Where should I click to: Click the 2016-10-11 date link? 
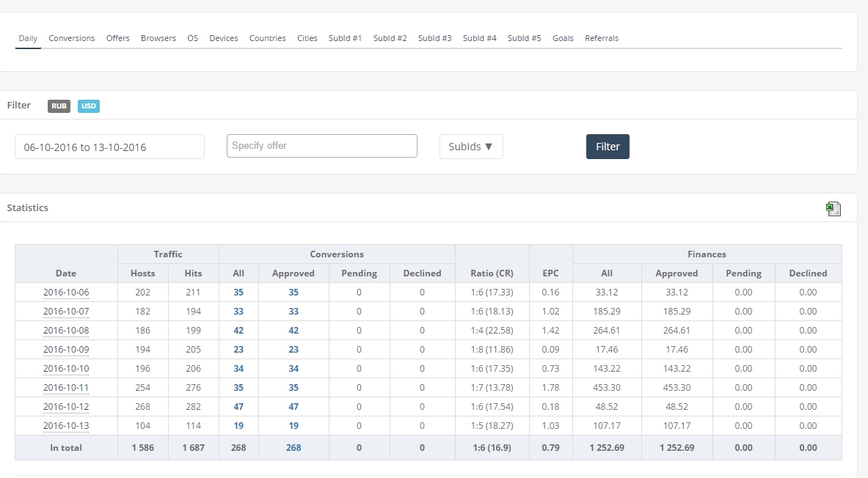click(66, 388)
